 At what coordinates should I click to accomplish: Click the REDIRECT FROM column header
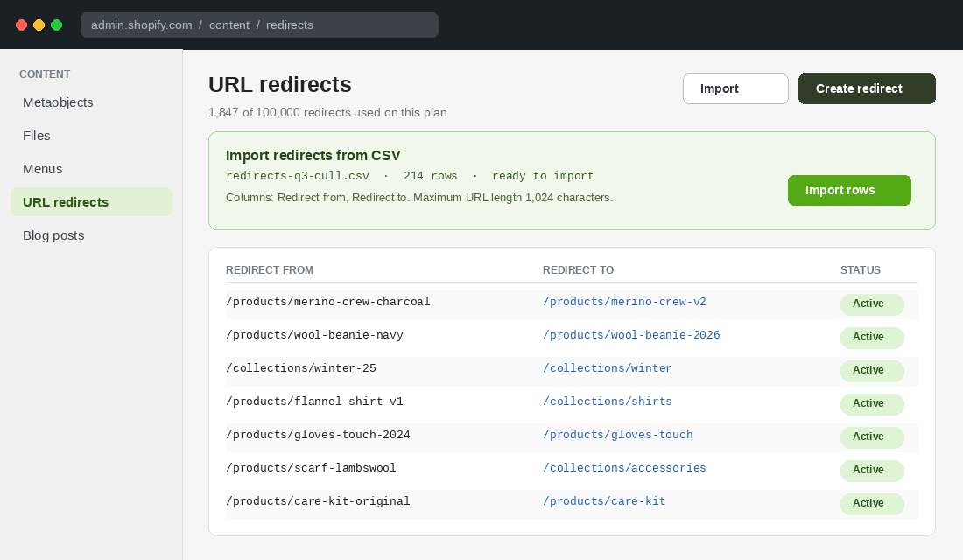pos(270,270)
